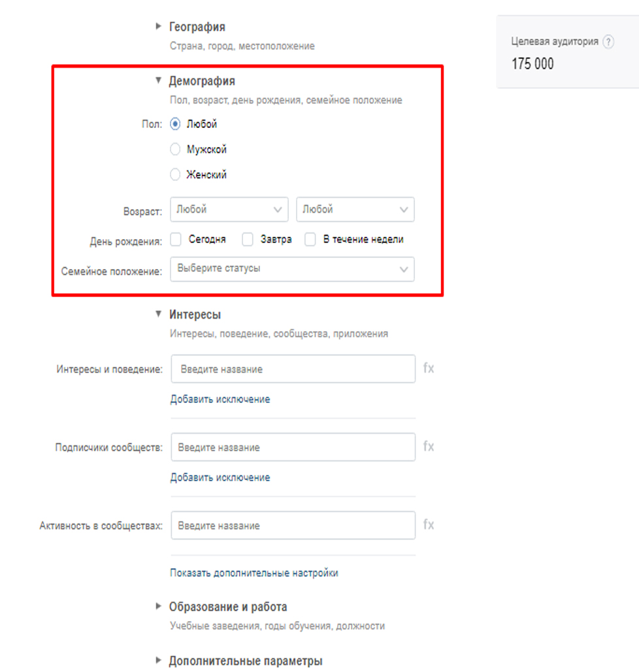The width and height of the screenshot is (639, 672).
Task: Open the minimum age dropdown
Action: 229,210
